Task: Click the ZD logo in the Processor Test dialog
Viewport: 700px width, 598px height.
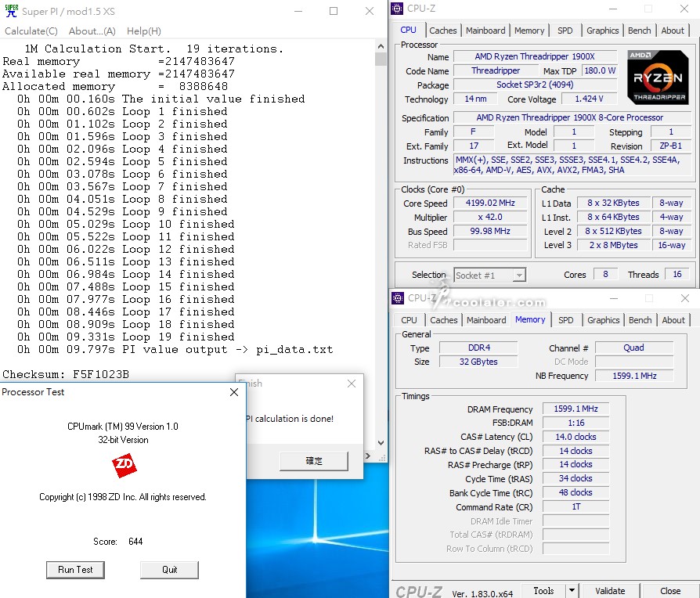Action: (124, 466)
